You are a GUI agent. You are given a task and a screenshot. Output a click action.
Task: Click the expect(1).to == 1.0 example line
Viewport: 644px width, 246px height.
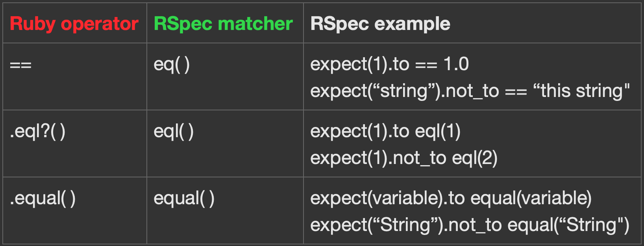coord(390,64)
